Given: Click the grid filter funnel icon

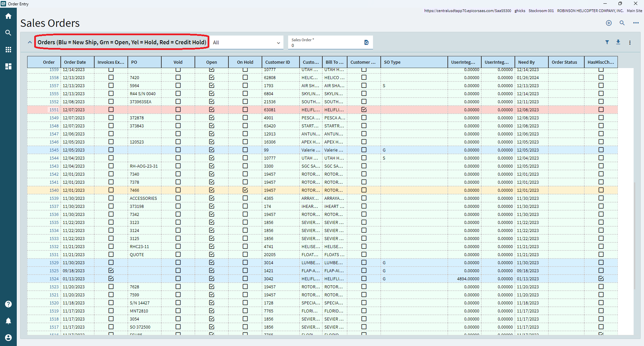Looking at the screenshot, I should tap(607, 42).
